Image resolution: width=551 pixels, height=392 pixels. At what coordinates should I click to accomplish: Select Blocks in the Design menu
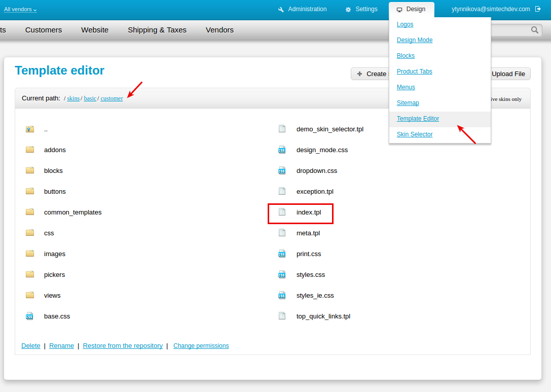(x=406, y=56)
